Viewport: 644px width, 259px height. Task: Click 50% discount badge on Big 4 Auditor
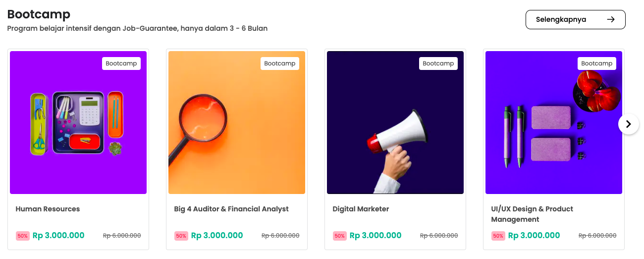181,236
